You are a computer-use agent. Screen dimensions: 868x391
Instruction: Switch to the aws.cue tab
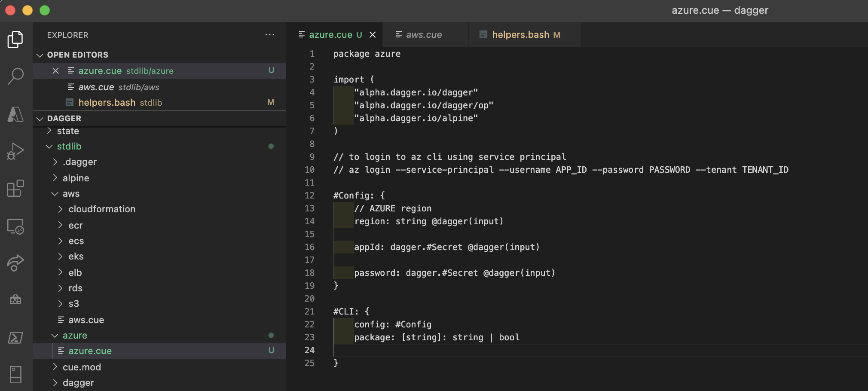point(423,34)
